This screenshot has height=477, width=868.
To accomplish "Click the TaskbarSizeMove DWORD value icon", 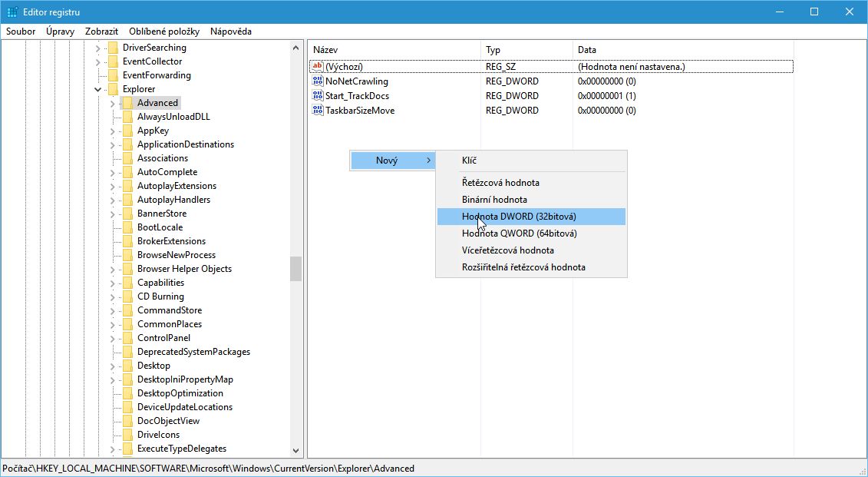I will (x=318, y=111).
